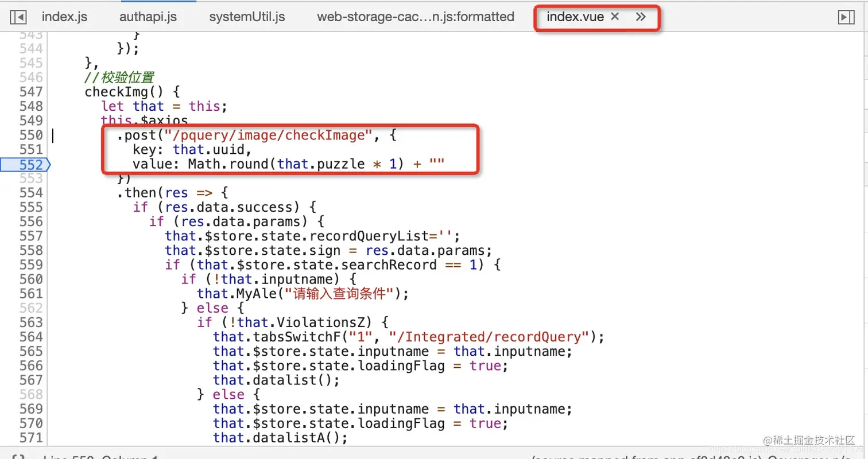Click the "searchRecord == 1" condition line
Viewport: 868px width, 459px height.
(x=334, y=265)
